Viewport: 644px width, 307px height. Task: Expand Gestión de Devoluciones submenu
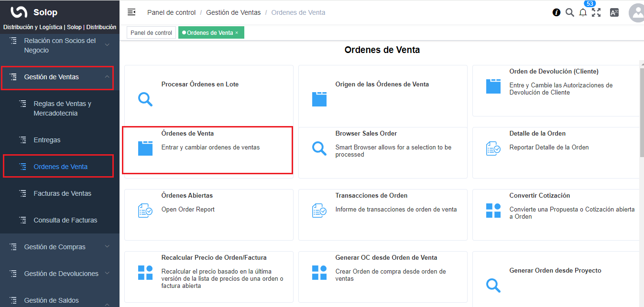coord(107,274)
